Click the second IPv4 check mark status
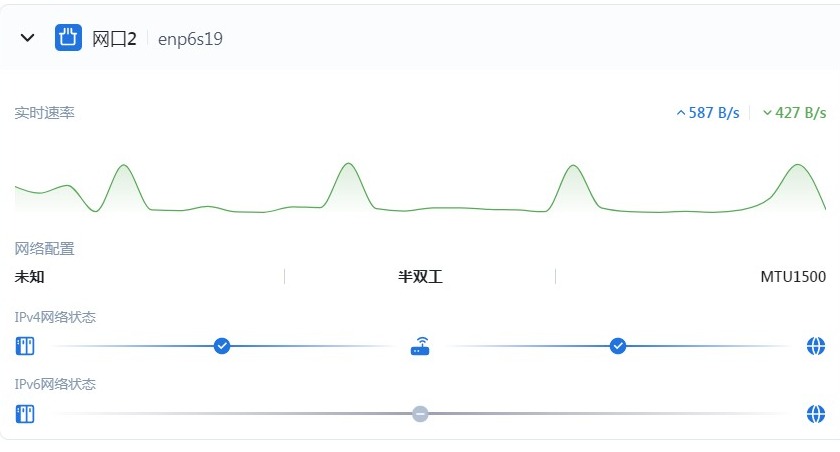This screenshot has height=452, width=840. (618, 346)
